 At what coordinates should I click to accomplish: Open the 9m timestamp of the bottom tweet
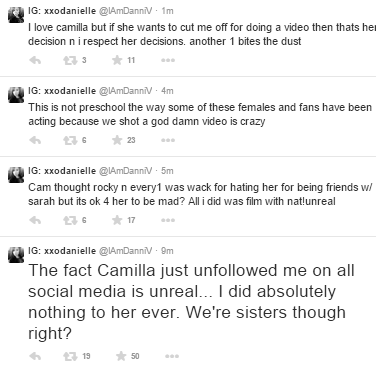[x=167, y=251]
